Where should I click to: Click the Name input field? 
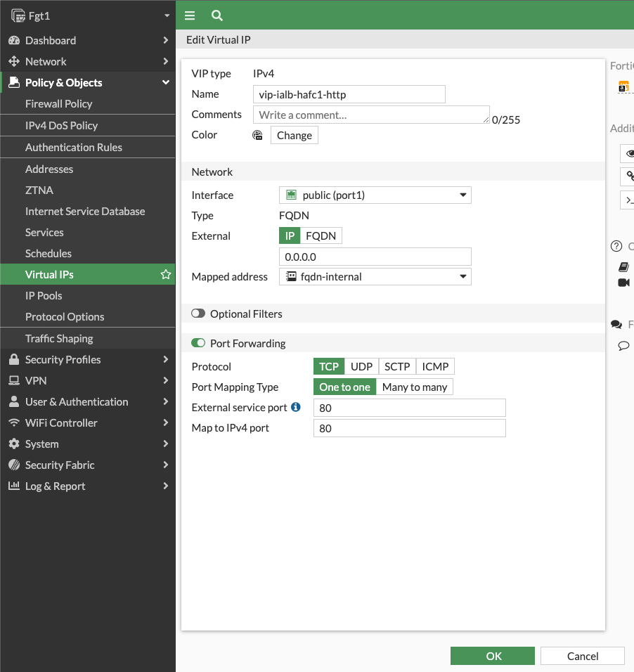click(x=349, y=94)
